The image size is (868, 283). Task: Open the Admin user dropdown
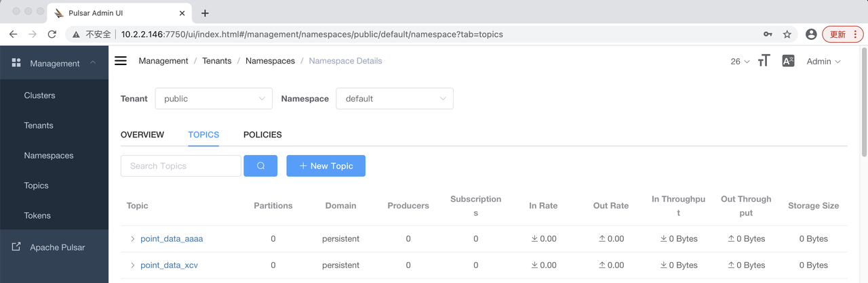(x=823, y=62)
